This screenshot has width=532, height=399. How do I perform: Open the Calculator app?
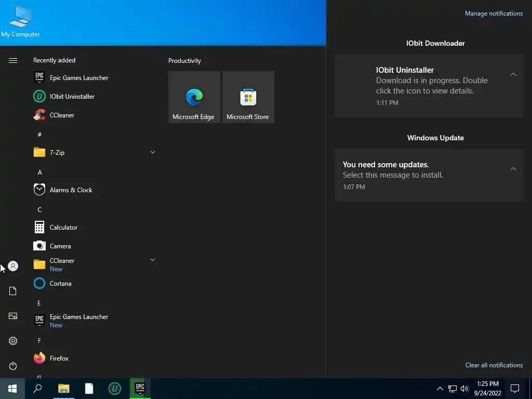95,228
